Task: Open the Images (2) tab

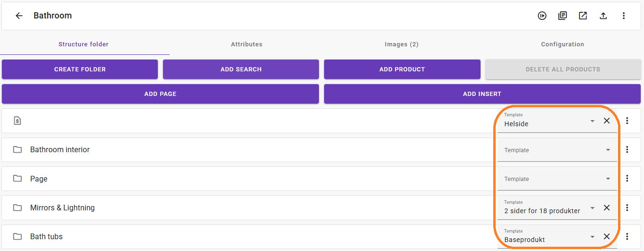Action: click(x=402, y=44)
